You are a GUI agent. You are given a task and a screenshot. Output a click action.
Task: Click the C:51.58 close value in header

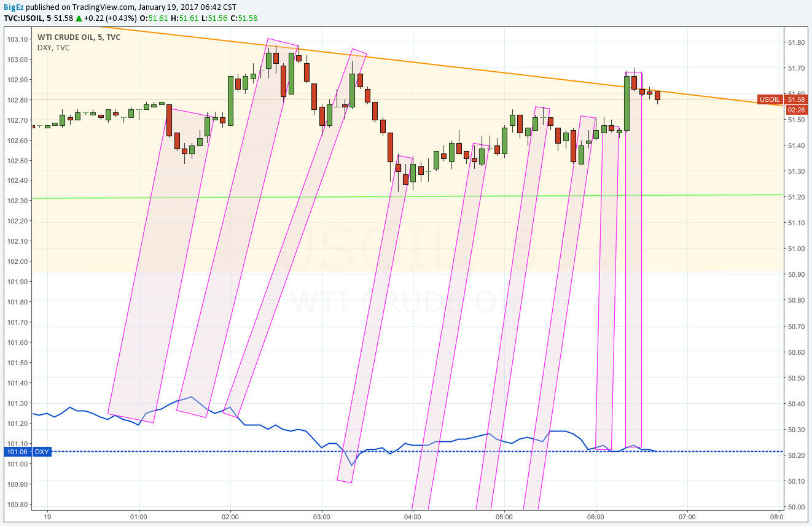coord(244,18)
